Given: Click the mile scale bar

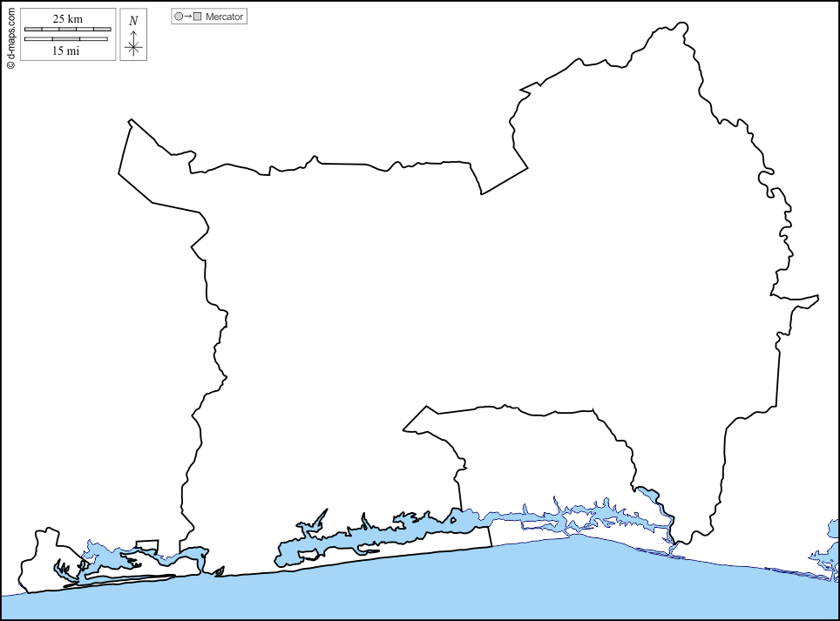Looking at the screenshot, I should click(66, 39).
